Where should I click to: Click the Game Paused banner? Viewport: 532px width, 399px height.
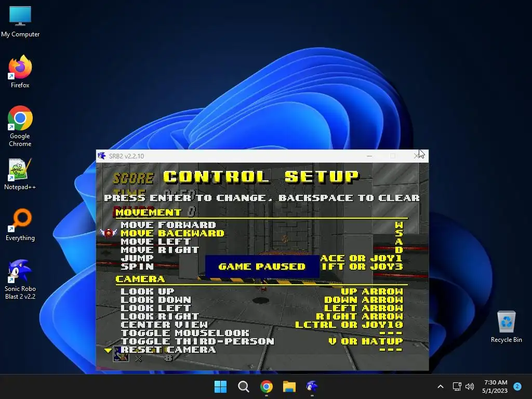point(262,267)
